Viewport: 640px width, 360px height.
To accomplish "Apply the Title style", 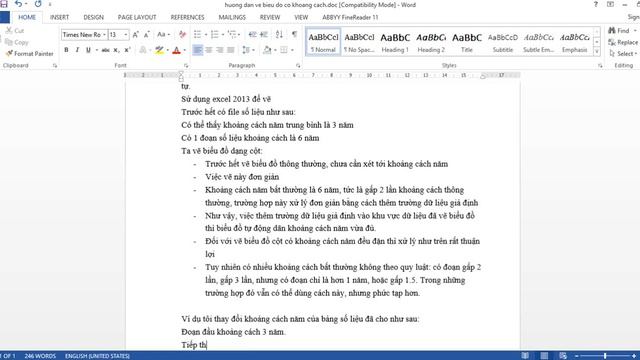I will point(467,42).
